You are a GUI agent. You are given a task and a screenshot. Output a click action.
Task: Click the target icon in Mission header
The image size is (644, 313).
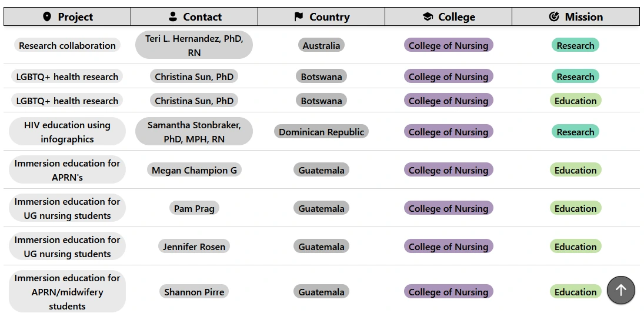(554, 17)
